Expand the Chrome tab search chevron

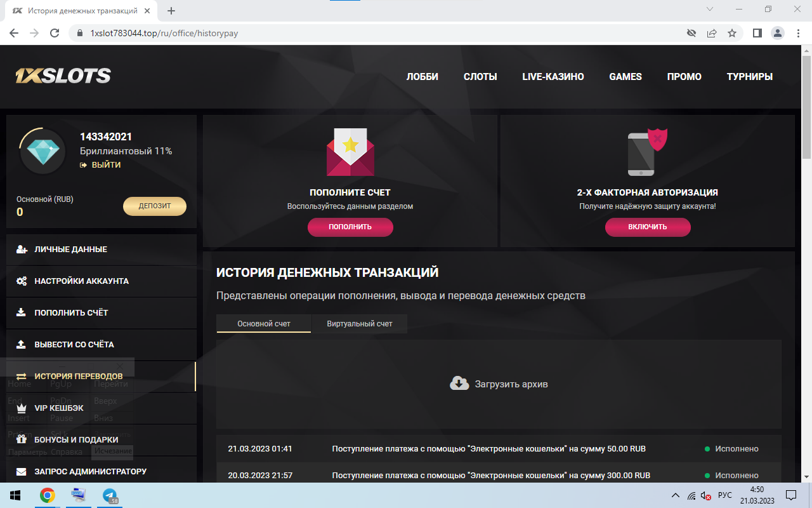point(710,10)
